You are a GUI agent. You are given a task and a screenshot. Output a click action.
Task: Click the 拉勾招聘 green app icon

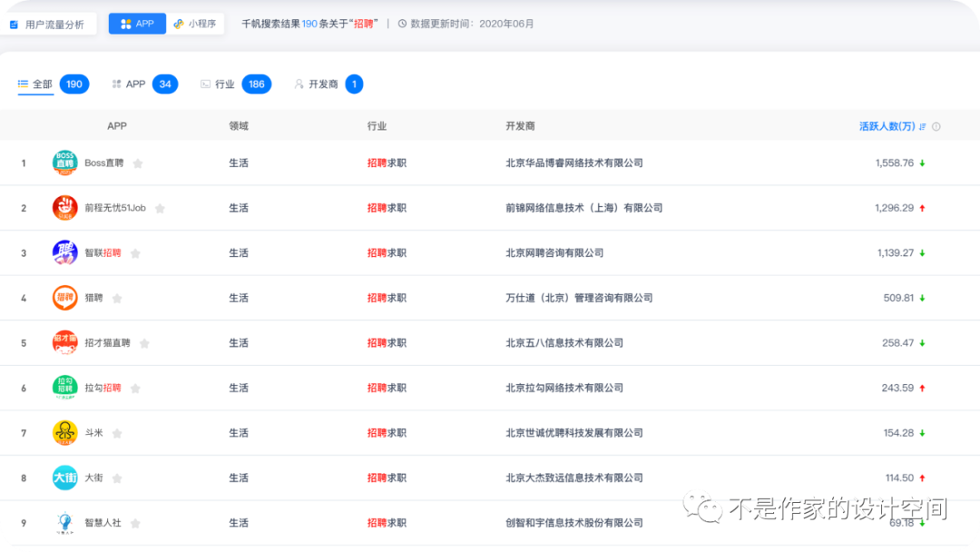point(64,388)
